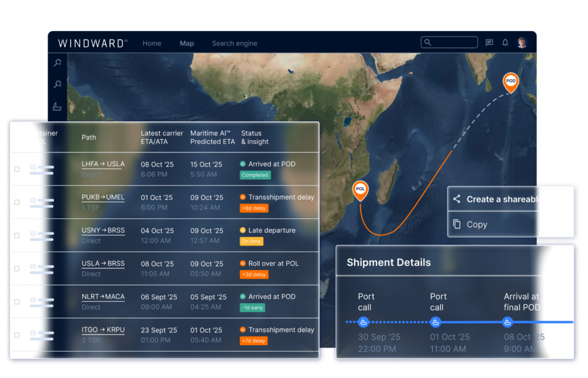Click the -1d early badge
The height and width of the screenshot is (378, 588).
(253, 307)
